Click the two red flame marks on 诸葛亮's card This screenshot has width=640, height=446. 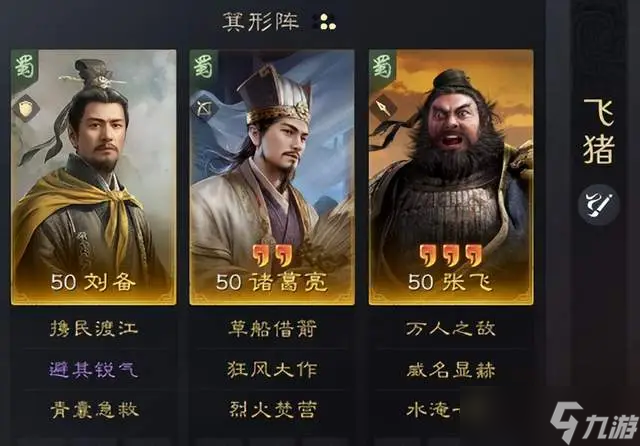pyautogui.click(x=271, y=255)
